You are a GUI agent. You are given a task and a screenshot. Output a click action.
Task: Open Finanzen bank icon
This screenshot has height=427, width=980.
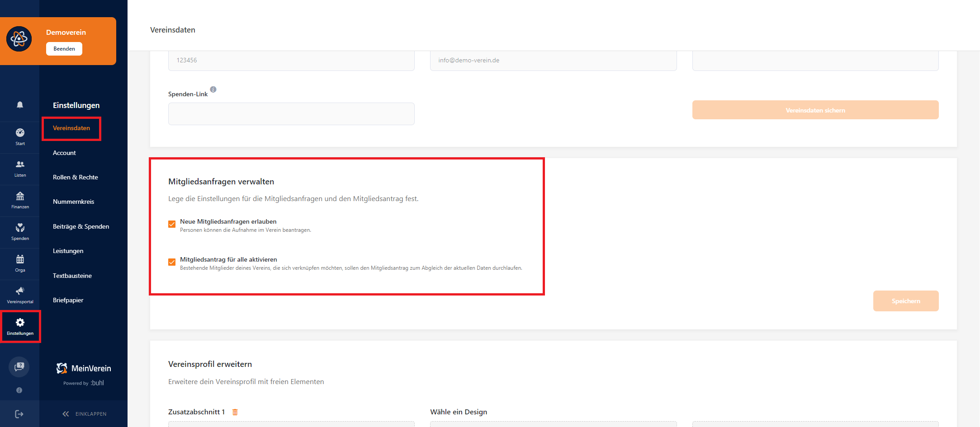pos(20,196)
